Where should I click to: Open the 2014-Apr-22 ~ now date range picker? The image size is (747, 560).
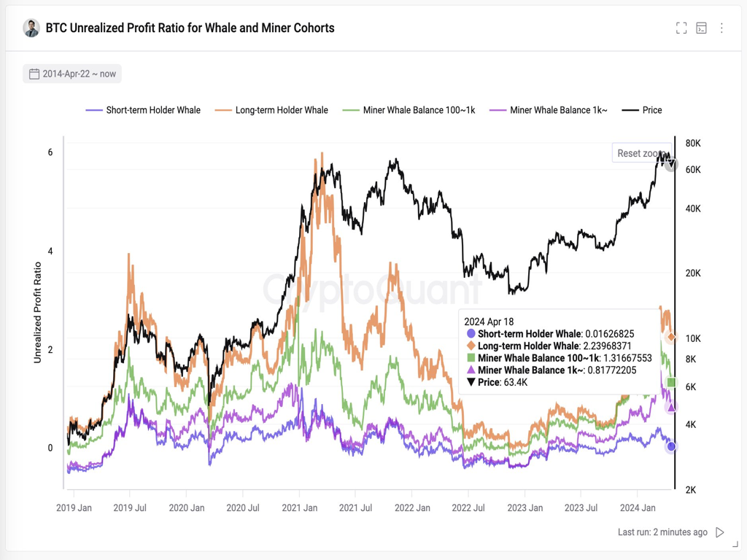coord(79,74)
